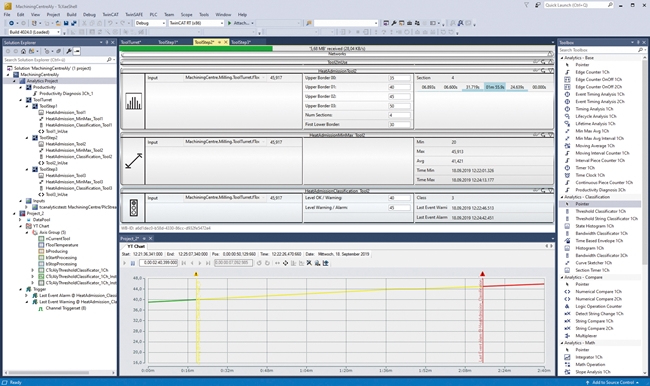Screen dimensions: 650x386
Task: Open the Debug configuration dropdown
Action: click(x=150, y=23)
